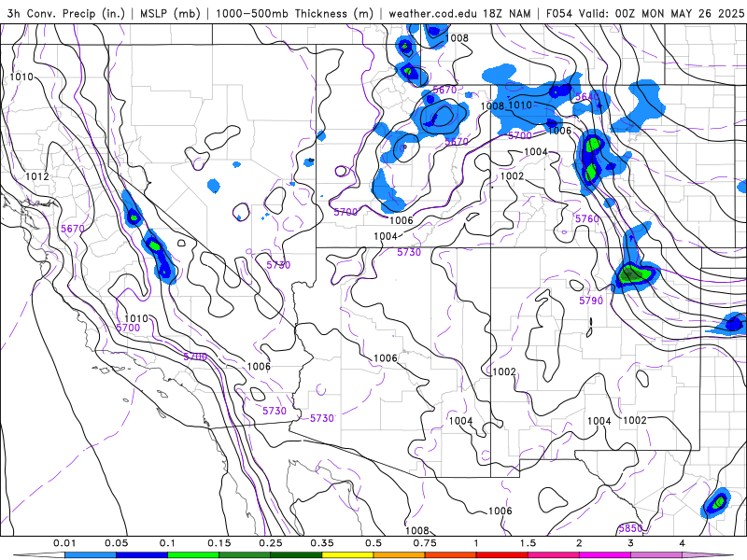Click the orange 0.5–0.75 legend swatch
The image size is (747, 560).
point(400,555)
